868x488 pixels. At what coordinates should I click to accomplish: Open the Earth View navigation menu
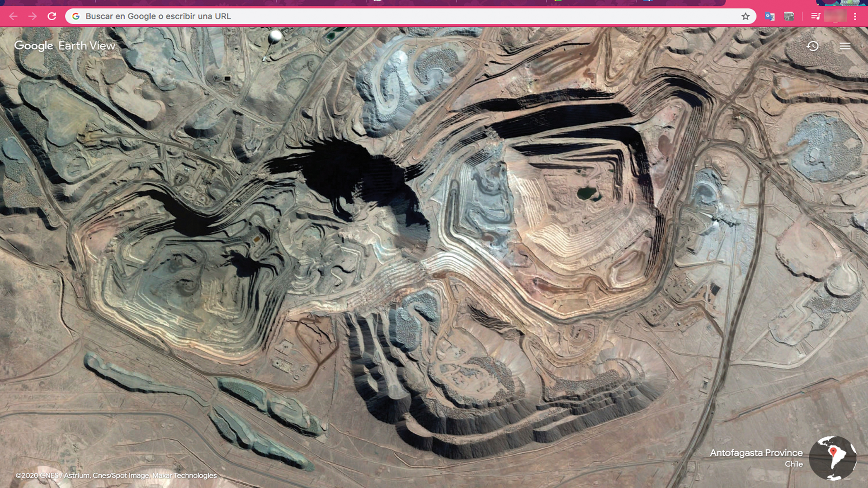pyautogui.click(x=845, y=46)
